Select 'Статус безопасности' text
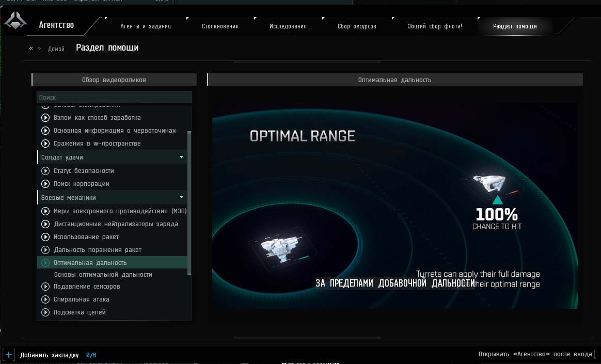 point(84,171)
